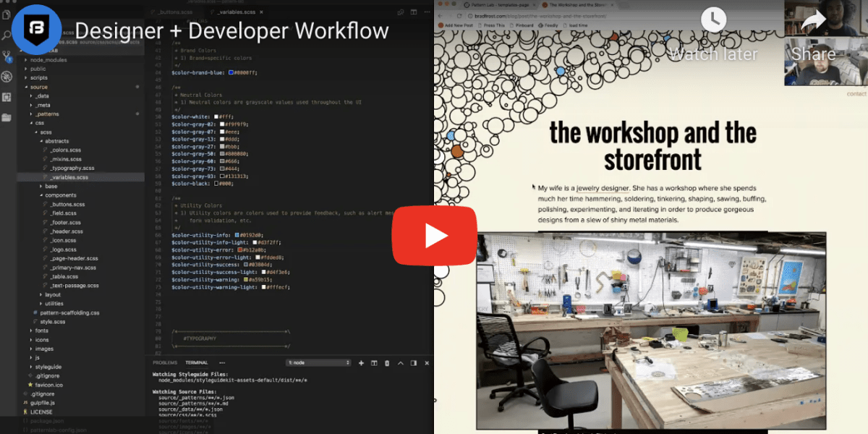Click the Watch later clock icon

[713, 20]
